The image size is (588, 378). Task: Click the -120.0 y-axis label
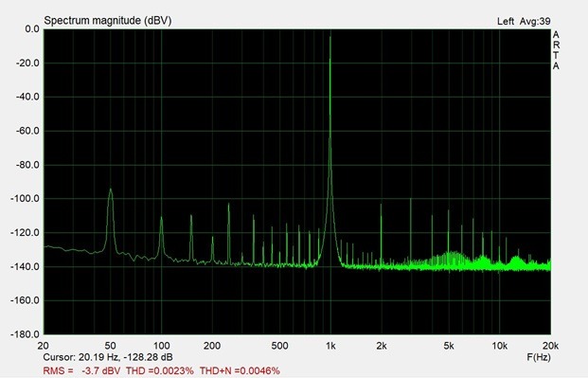pos(25,233)
